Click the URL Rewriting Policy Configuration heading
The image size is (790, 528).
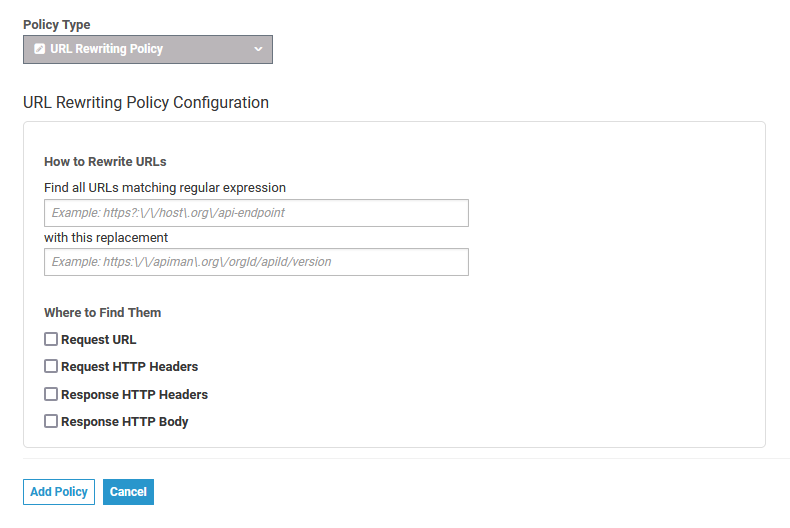(146, 102)
